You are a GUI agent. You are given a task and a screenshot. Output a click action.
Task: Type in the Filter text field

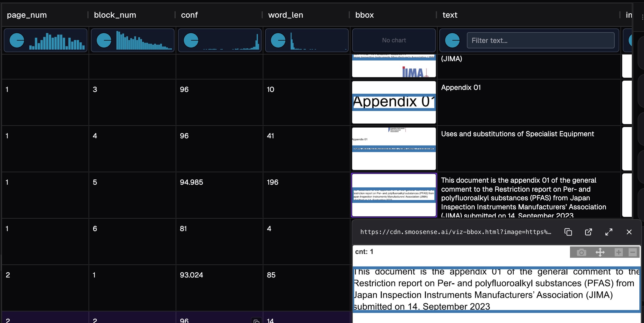tap(540, 40)
